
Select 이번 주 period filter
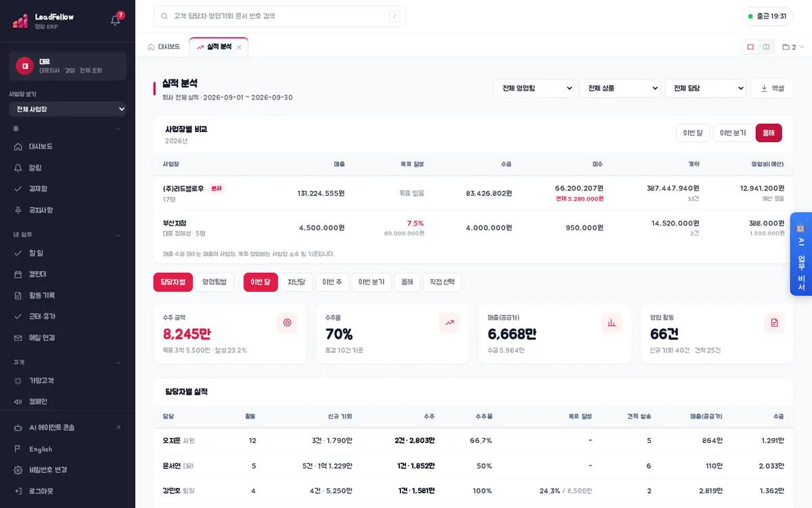[332, 282]
